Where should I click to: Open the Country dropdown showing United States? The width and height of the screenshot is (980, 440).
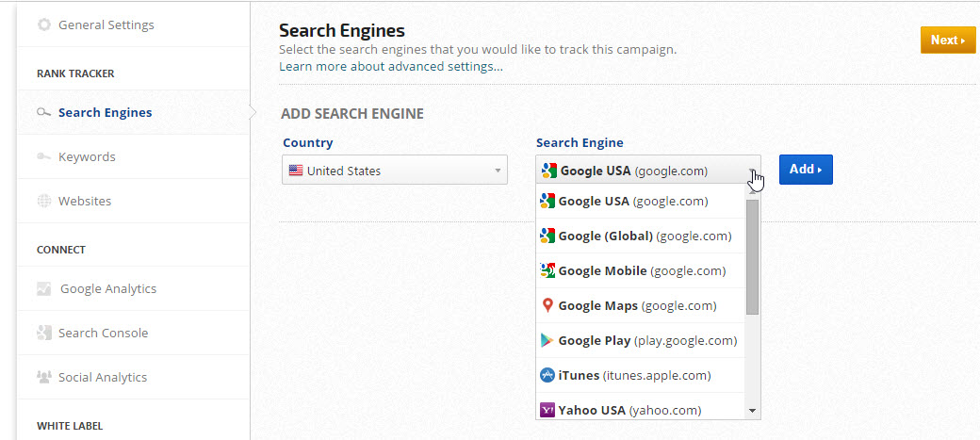[395, 171]
